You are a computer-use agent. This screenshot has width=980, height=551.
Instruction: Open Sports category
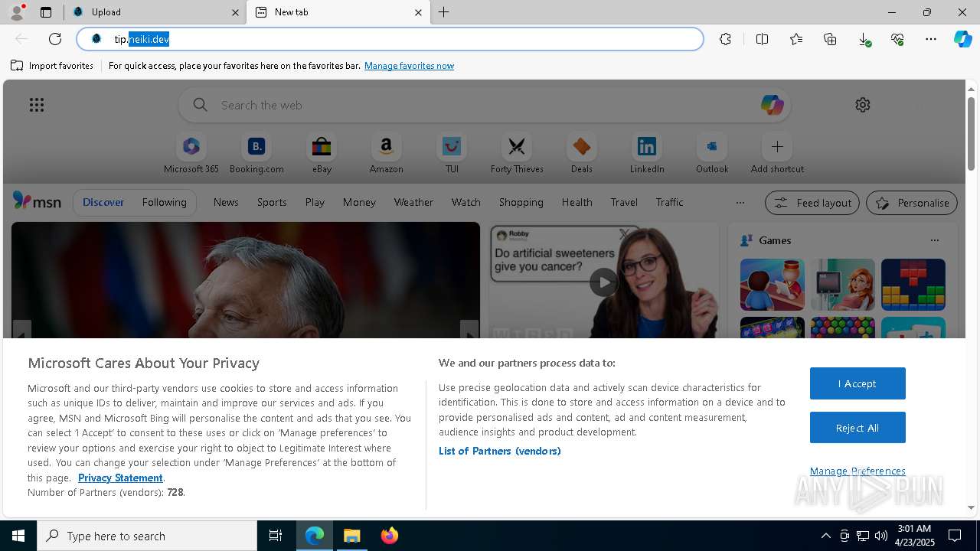(x=272, y=202)
